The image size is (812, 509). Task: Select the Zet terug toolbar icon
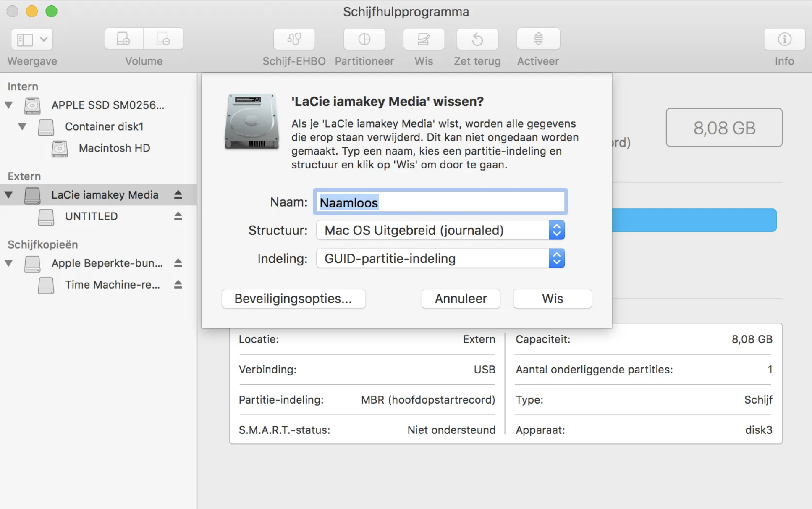pos(477,39)
